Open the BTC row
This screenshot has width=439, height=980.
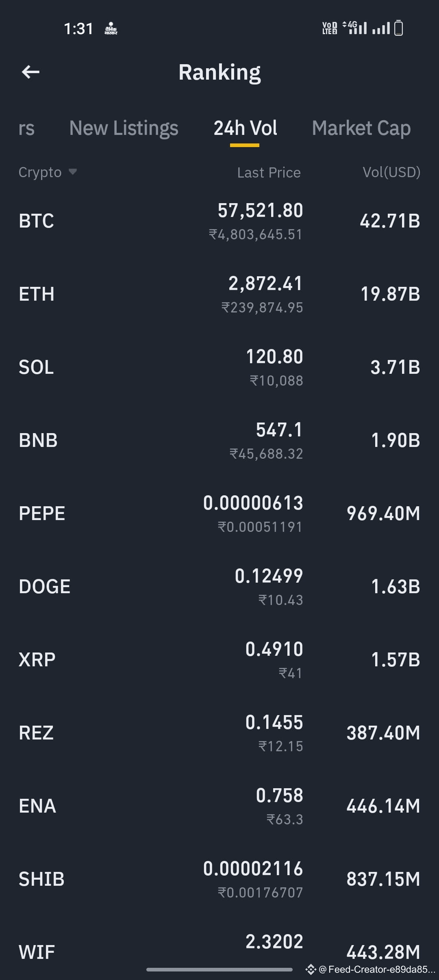click(x=219, y=221)
